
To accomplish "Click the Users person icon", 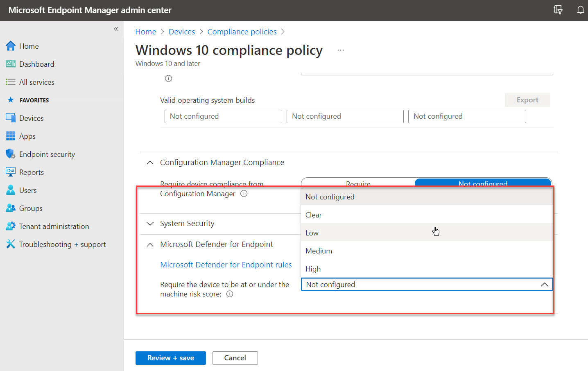I will pyautogui.click(x=11, y=190).
